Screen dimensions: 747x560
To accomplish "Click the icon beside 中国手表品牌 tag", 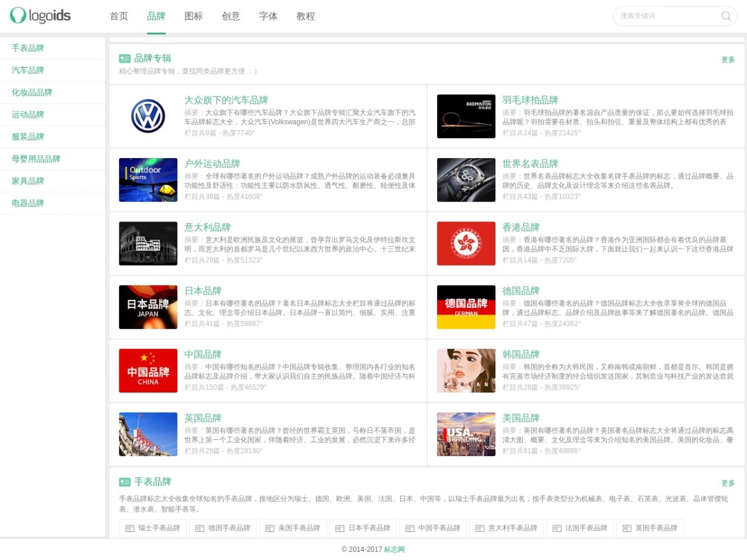I will pos(410,528).
